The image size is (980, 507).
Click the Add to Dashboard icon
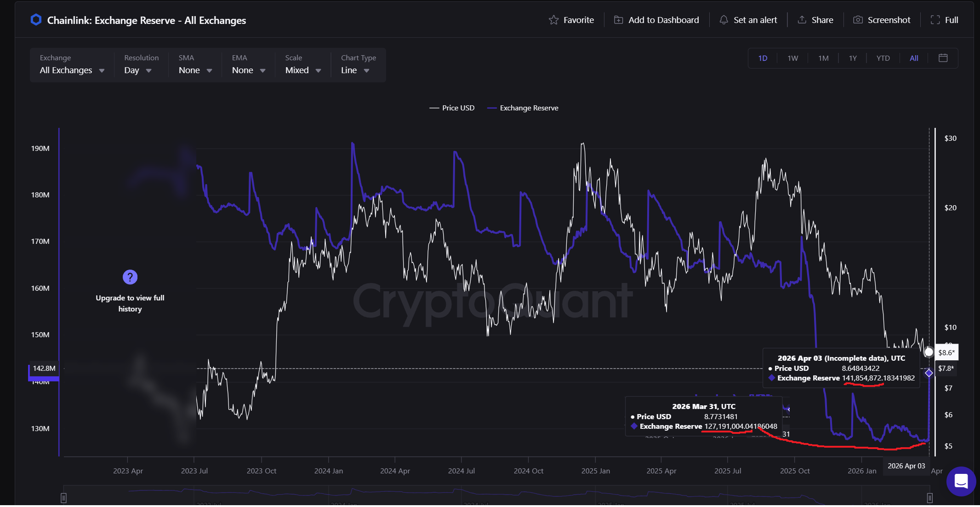(619, 20)
